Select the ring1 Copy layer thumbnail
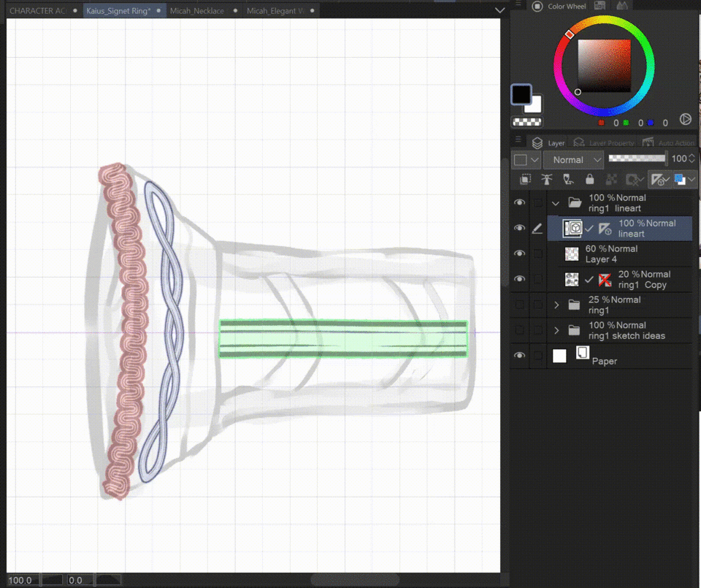 572,280
